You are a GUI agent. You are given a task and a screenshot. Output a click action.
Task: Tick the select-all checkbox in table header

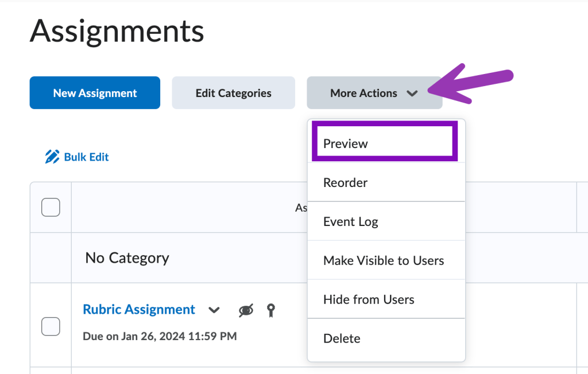(51, 207)
